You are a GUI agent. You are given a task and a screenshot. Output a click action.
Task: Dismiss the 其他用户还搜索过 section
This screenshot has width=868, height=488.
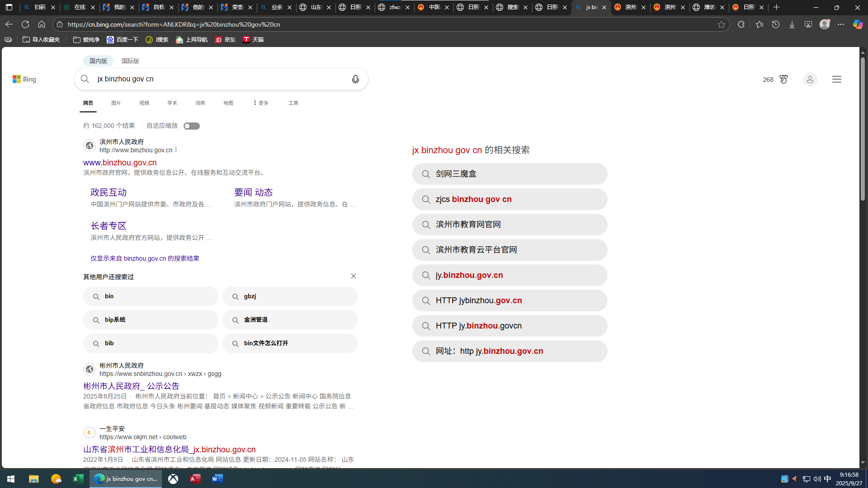tap(354, 276)
